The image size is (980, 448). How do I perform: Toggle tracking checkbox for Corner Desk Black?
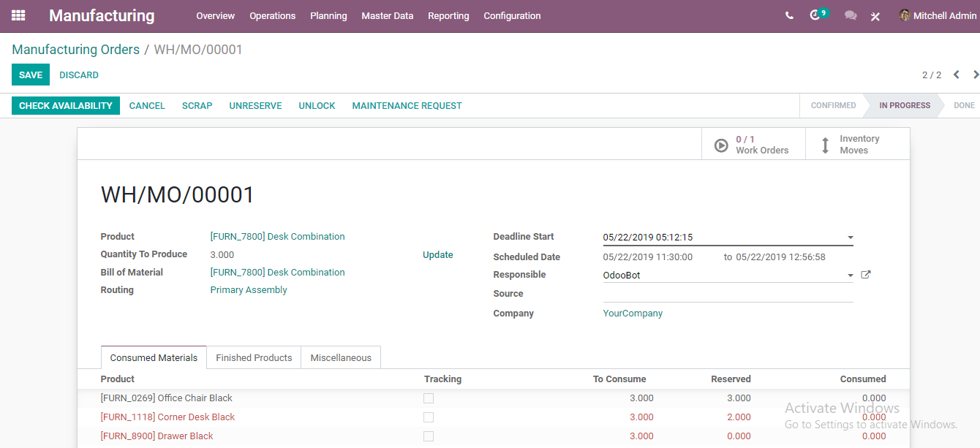point(429,417)
